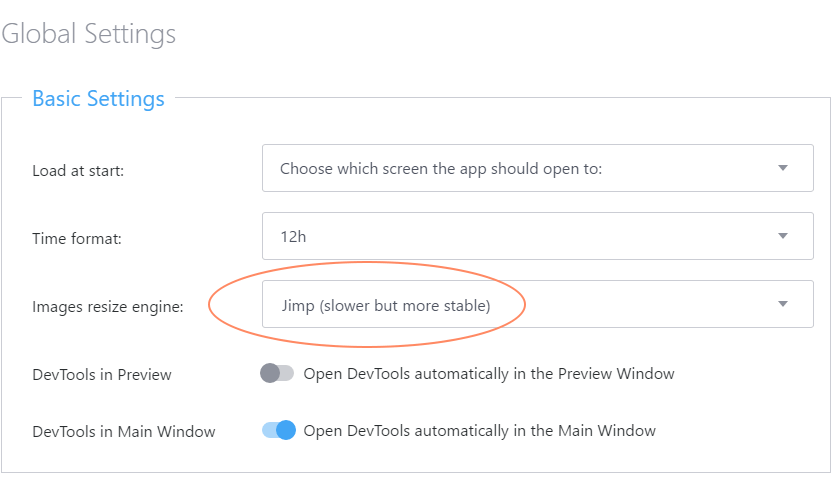This screenshot has width=832, height=500.
Task: Click the 'DevTools in Main Window' label
Action: 124,432
